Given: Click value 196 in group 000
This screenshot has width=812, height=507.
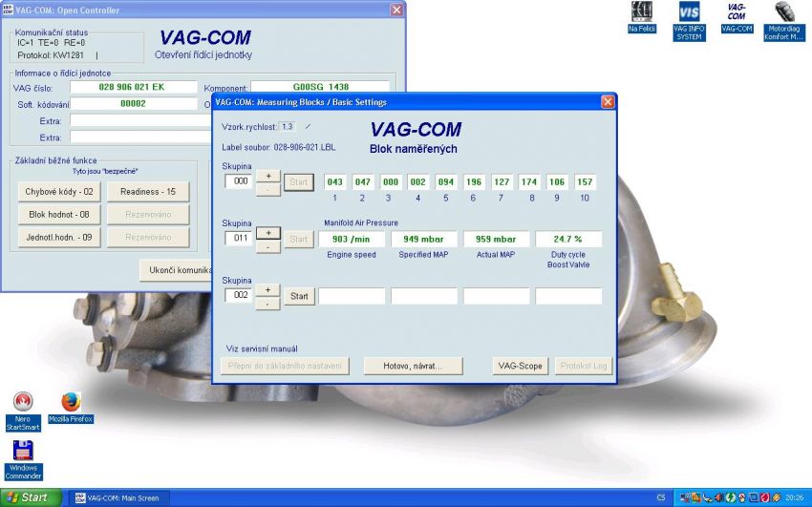Looking at the screenshot, I should [x=474, y=182].
